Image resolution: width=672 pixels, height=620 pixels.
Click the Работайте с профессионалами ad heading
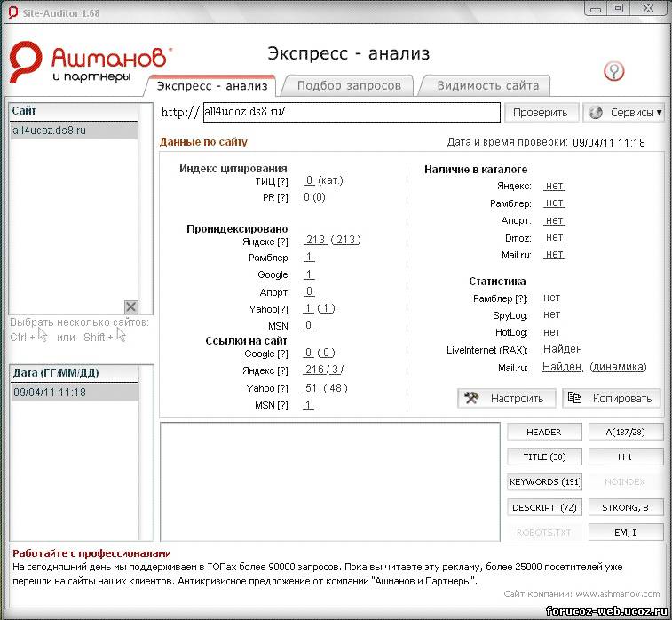pos(91,553)
